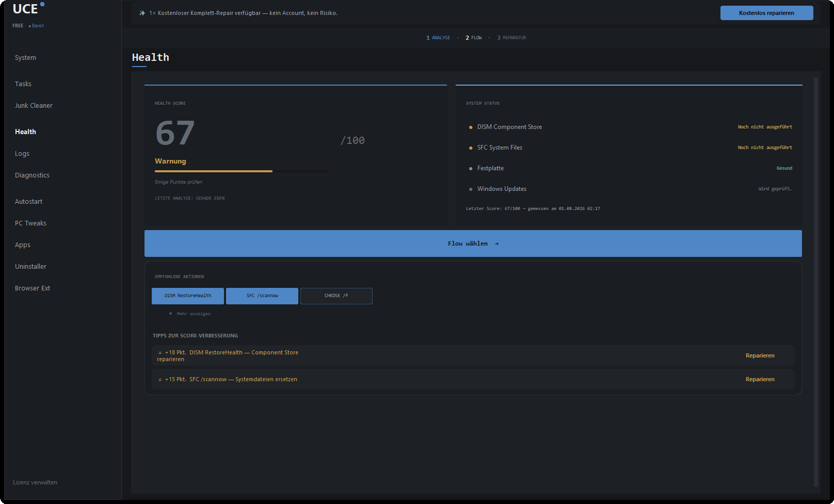834x504 pixels.
Task: Click Noch nicht ausgeführt beside DISM Component Store
Action: pos(765,127)
